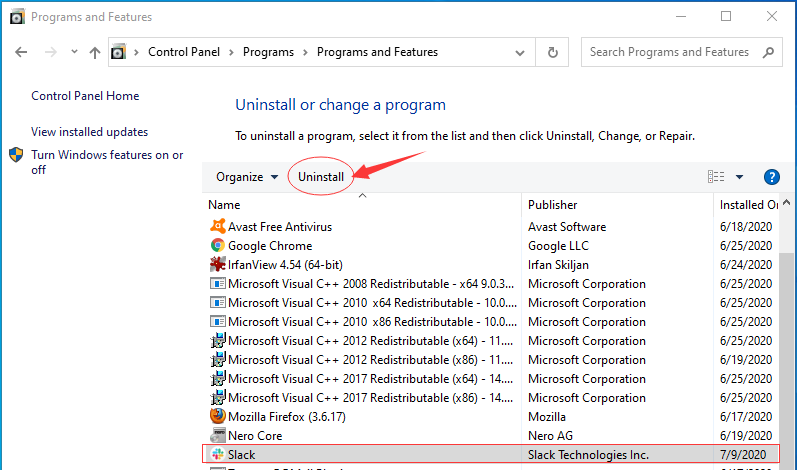Viewport: 797px width, 470px height.
Task: Click Visual C++ 2012 (x64) Redistributable icon
Action: click(x=218, y=340)
